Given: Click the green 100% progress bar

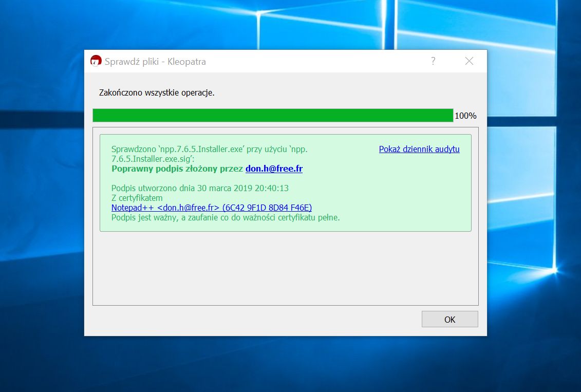Looking at the screenshot, I should tap(273, 115).
